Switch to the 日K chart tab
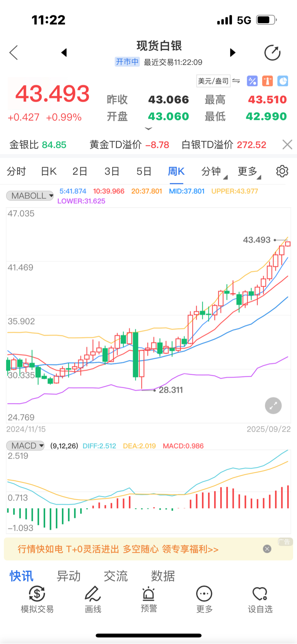 tap(49, 171)
